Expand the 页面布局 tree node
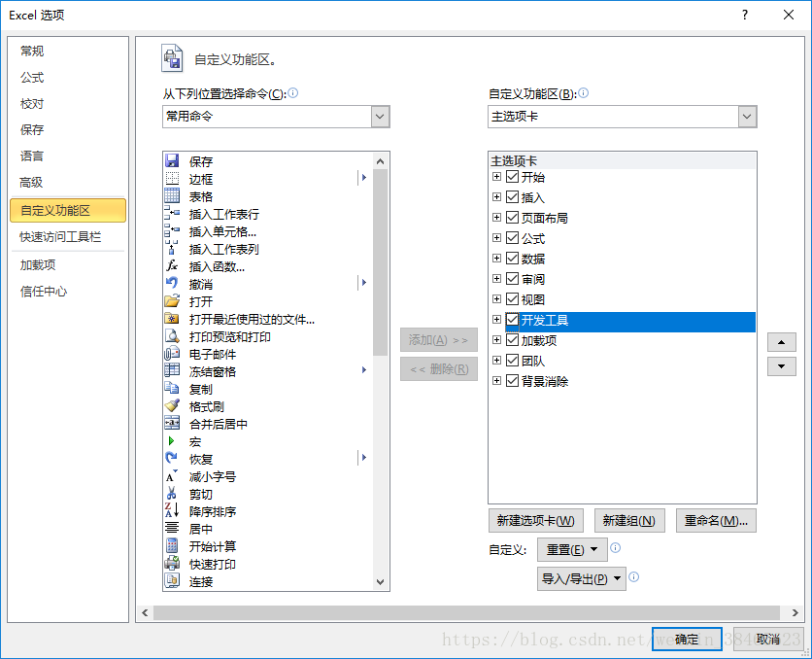The height and width of the screenshot is (659, 812). tap(496, 218)
